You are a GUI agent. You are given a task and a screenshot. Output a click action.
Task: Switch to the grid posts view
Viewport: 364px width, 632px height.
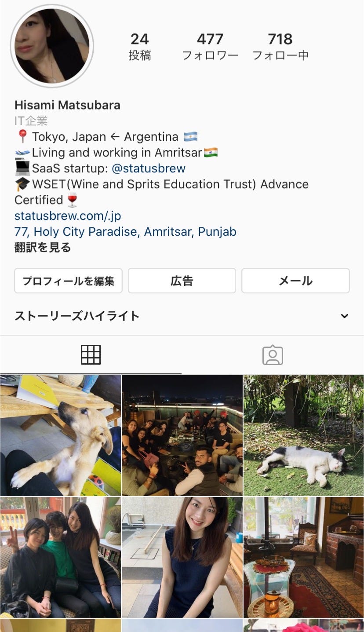(91, 354)
